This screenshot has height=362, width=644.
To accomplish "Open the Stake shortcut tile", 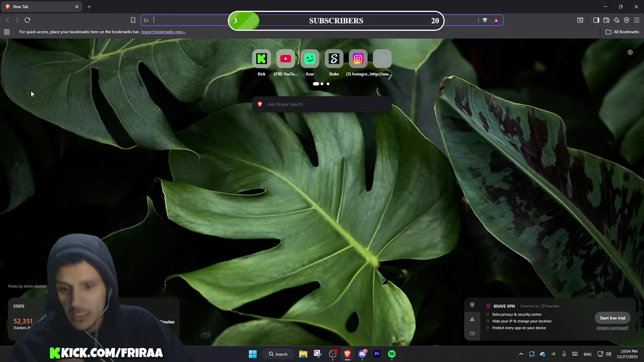I will [x=334, y=59].
